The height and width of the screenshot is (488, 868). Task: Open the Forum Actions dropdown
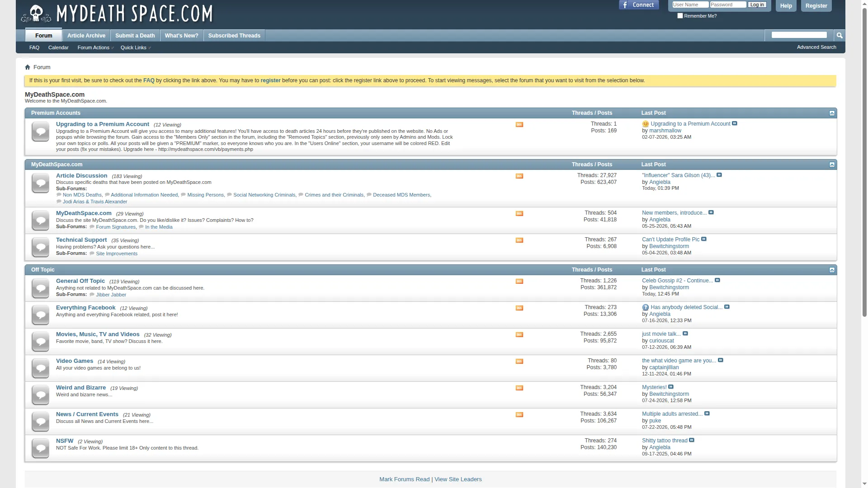tap(95, 47)
